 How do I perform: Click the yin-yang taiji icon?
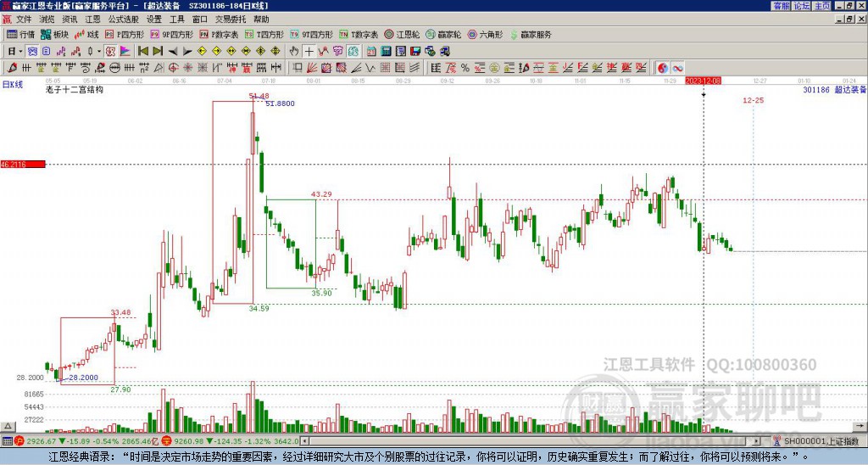663,68
